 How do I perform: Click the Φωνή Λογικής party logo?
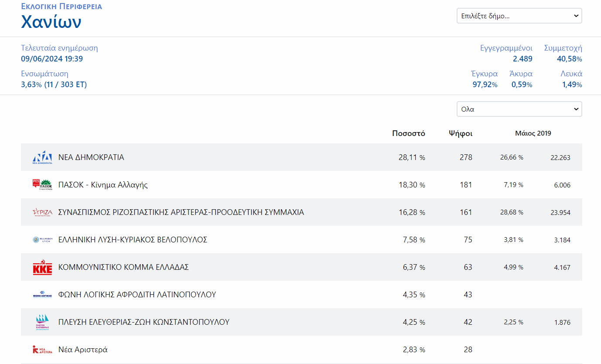coord(42,295)
